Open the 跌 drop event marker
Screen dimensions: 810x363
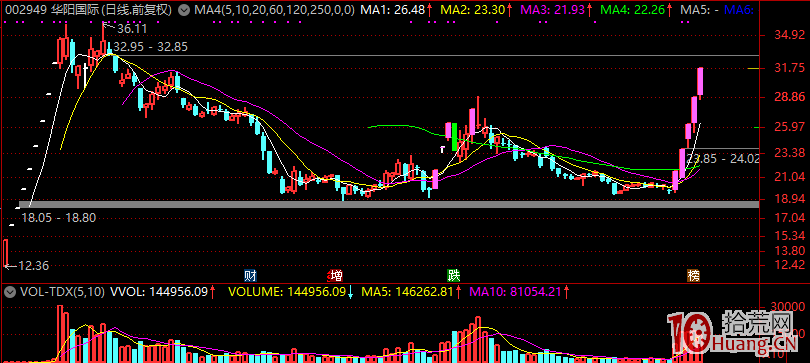point(454,275)
